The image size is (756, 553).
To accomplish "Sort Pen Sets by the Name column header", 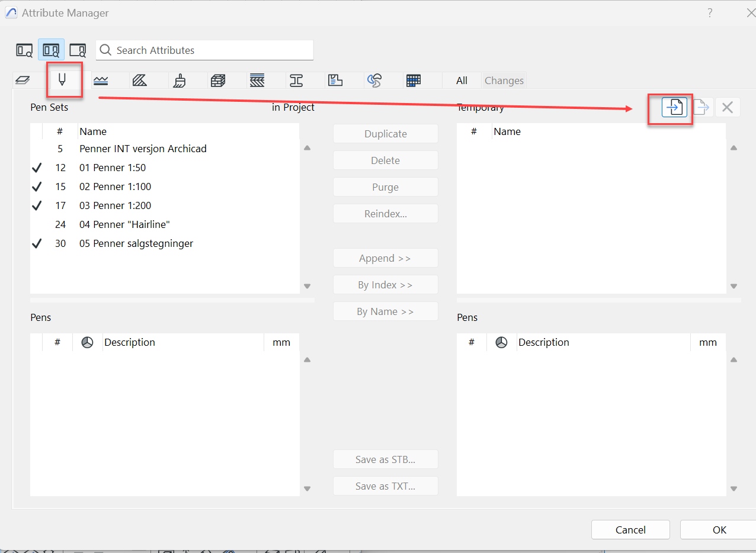I will 93,131.
